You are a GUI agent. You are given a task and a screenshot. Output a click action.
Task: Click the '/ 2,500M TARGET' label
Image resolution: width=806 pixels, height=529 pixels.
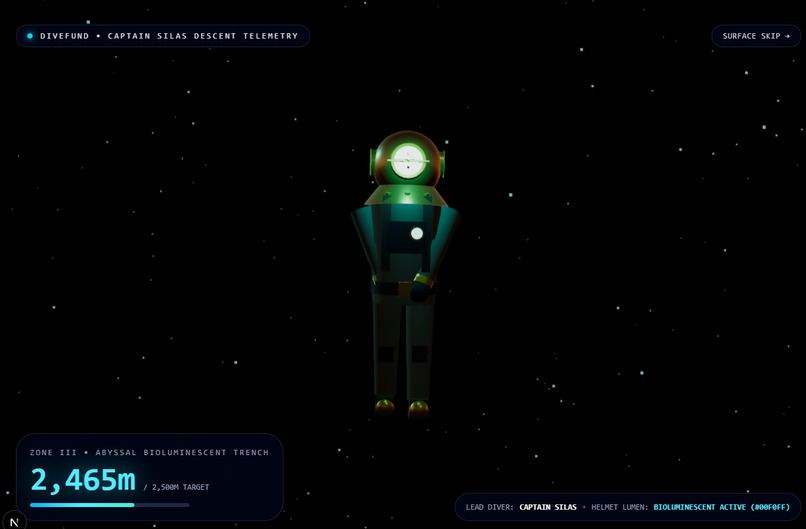click(x=176, y=487)
